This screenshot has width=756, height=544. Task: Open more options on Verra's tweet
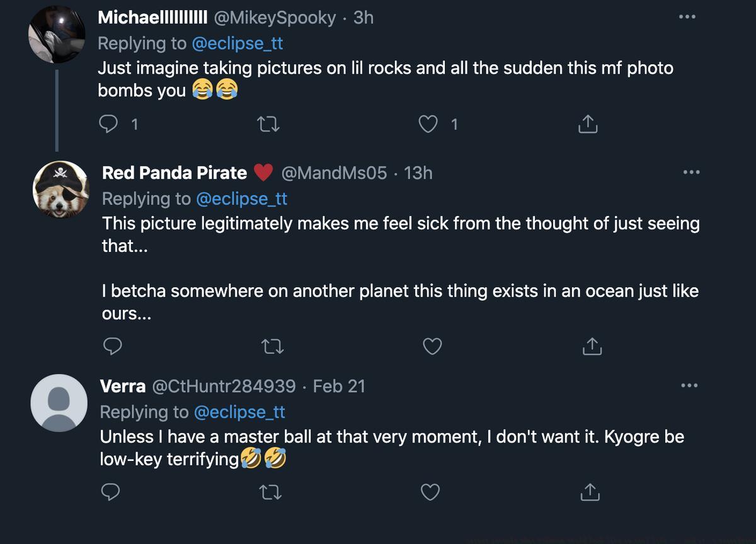[x=689, y=385]
